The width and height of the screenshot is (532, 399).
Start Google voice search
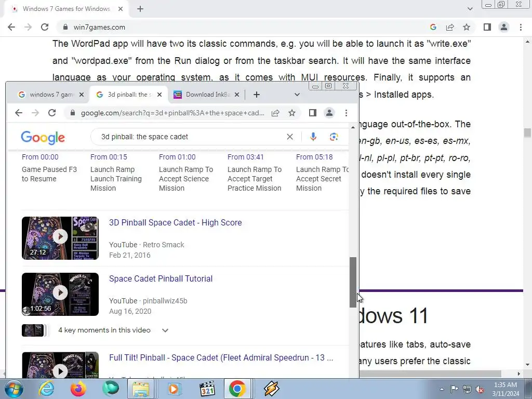[313, 137]
